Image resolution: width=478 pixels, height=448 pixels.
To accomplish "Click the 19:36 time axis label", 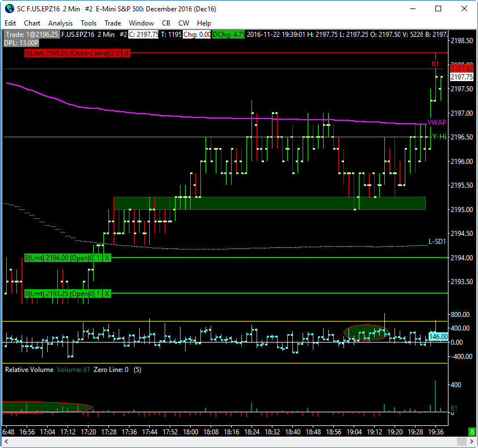I will click(x=436, y=432).
